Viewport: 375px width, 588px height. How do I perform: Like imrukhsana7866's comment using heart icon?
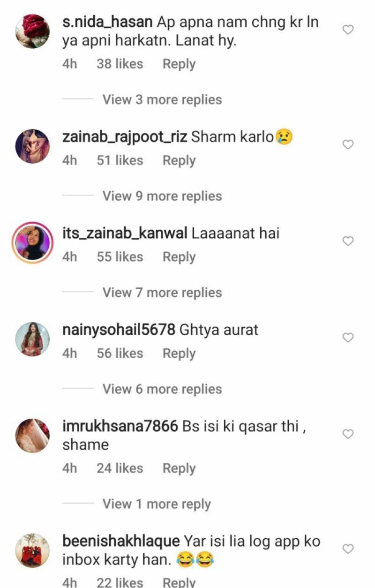coord(348,434)
